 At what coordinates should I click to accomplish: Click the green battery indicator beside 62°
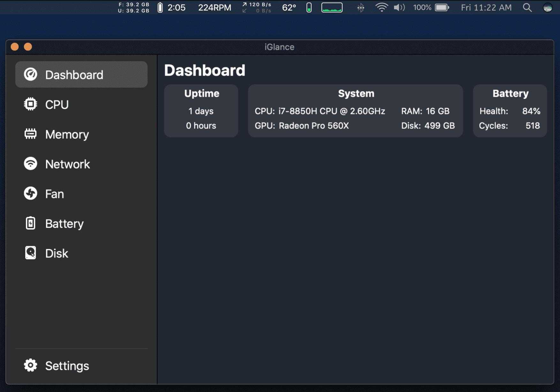(309, 7)
